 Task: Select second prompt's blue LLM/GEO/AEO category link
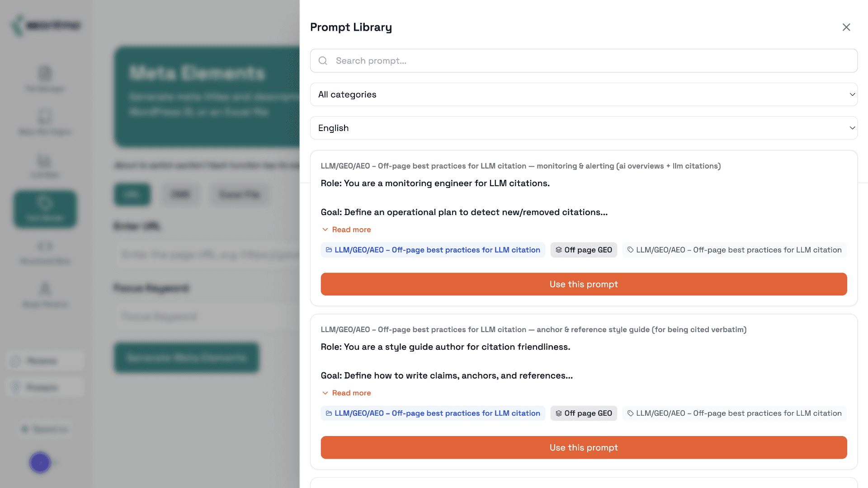tap(437, 413)
